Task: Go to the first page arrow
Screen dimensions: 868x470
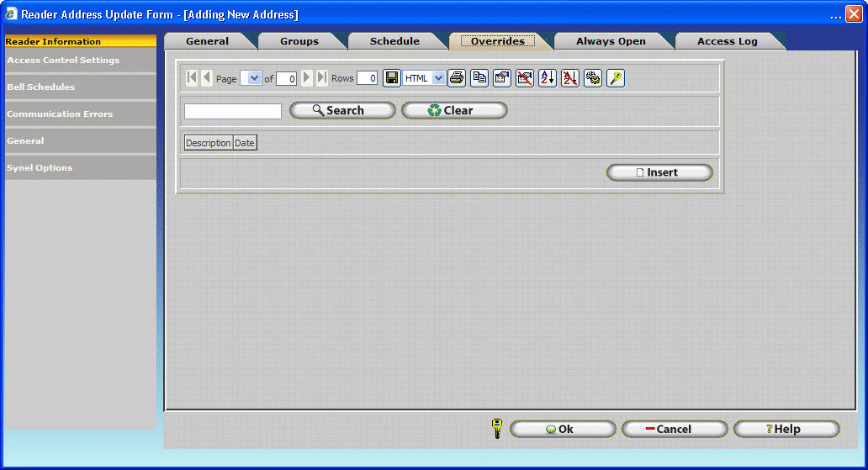Action: [192, 78]
